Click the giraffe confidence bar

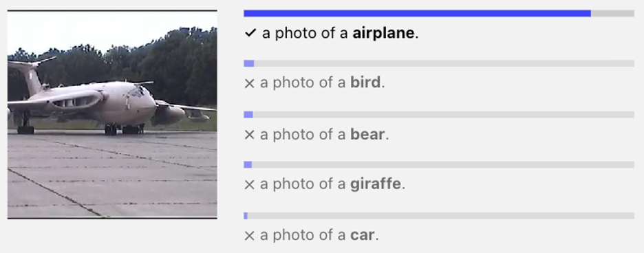(439, 165)
